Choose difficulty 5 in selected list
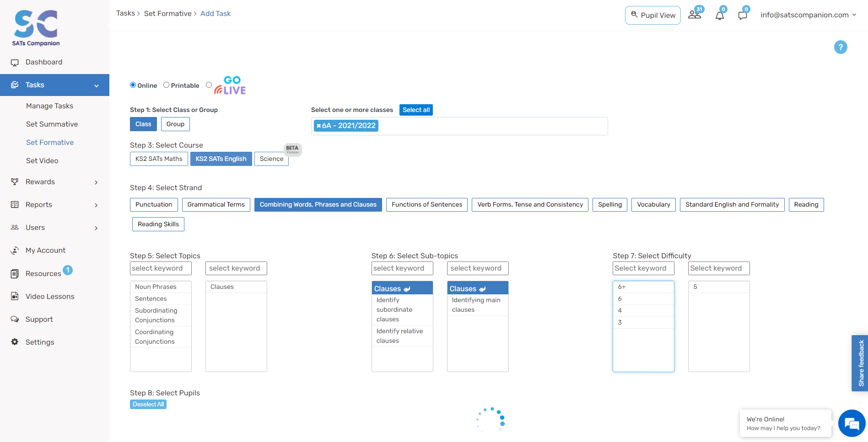Image resolution: width=868 pixels, height=442 pixels. 719,287
